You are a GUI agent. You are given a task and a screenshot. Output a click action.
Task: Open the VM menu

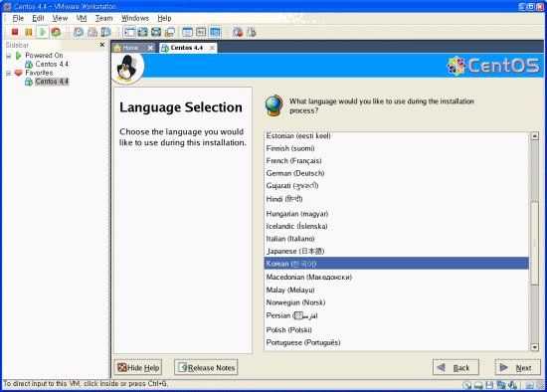(x=82, y=18)
